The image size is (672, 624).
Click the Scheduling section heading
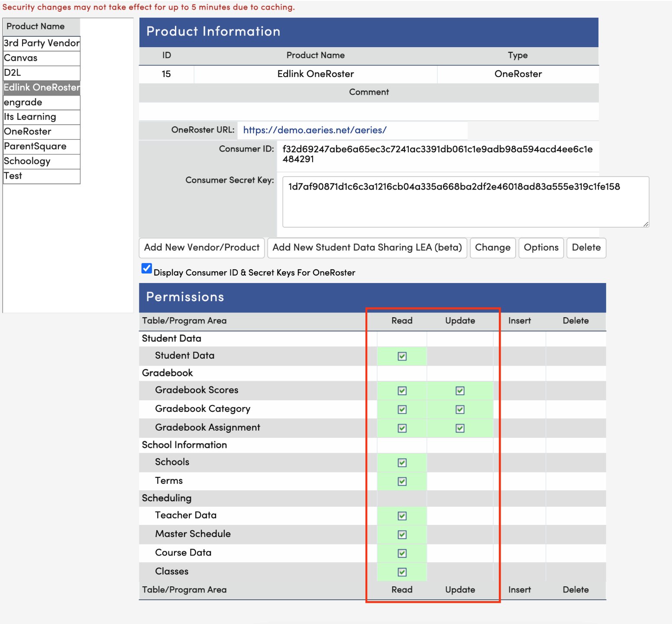[167, 498]
